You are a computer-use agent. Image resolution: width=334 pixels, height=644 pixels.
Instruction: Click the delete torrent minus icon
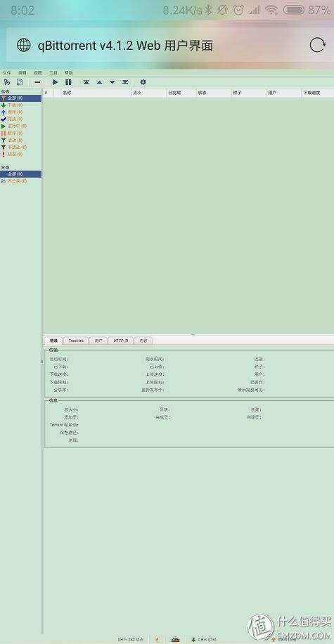click(x=37, y=82)
